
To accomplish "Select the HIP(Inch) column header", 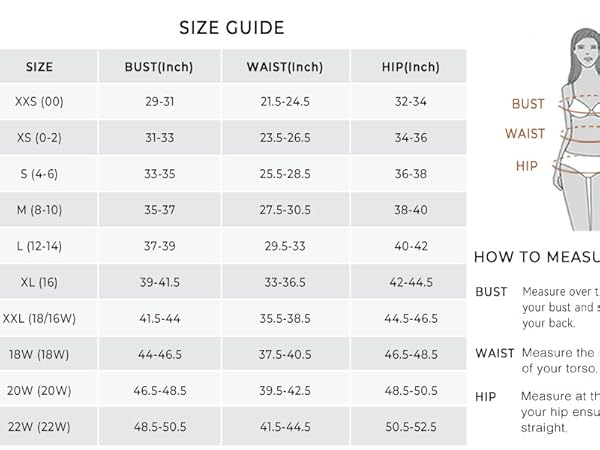I will [411, 67].
